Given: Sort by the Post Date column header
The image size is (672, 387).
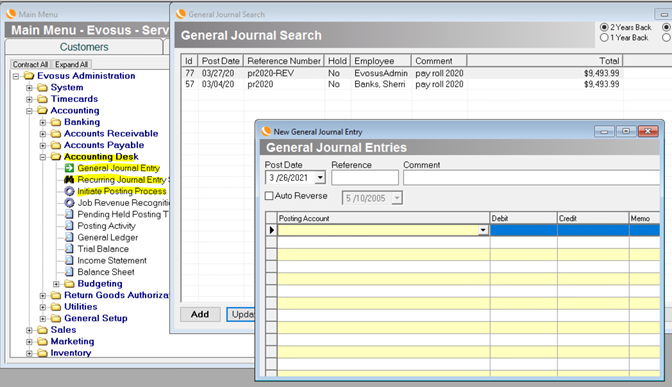Looking at the screenshot, I should (x=221, y=61).
